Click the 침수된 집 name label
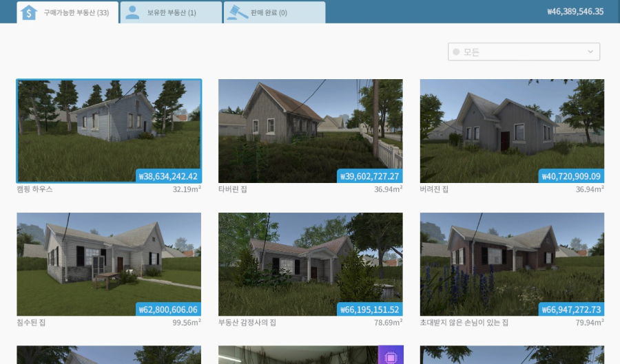The image size is (620, 364). pos(31,323)
